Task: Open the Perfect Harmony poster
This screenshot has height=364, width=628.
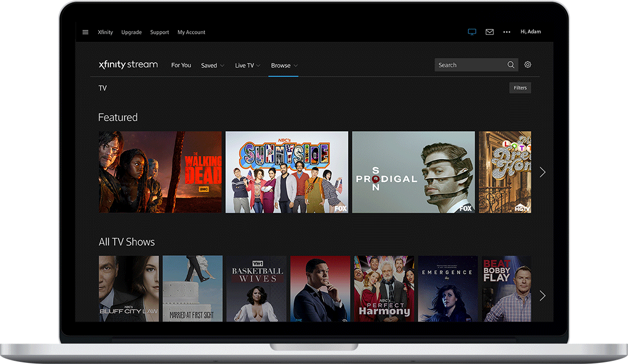Action: click(384, 289)
